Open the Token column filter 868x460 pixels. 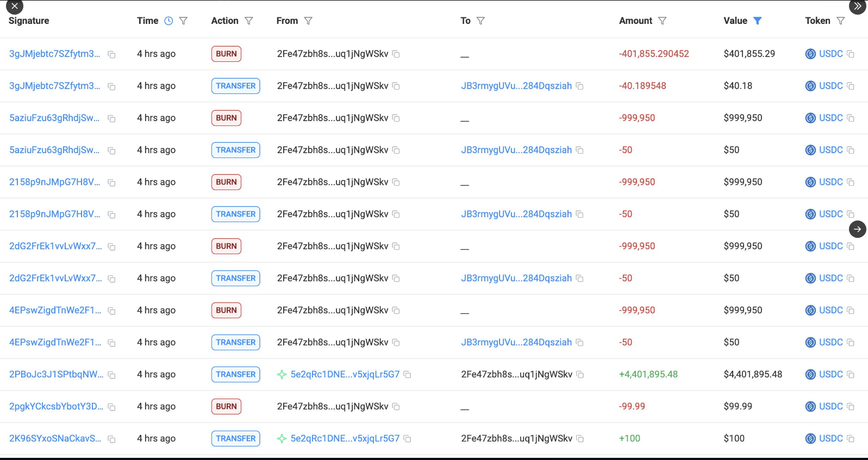click(x=841, y=21)
